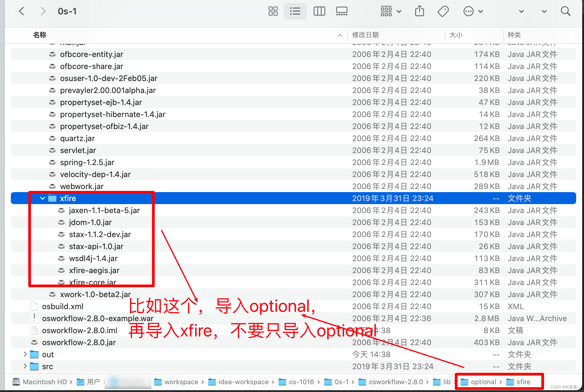
Task: Collapse the xfire folder disclosure triangle
Action: pos(42,198)
